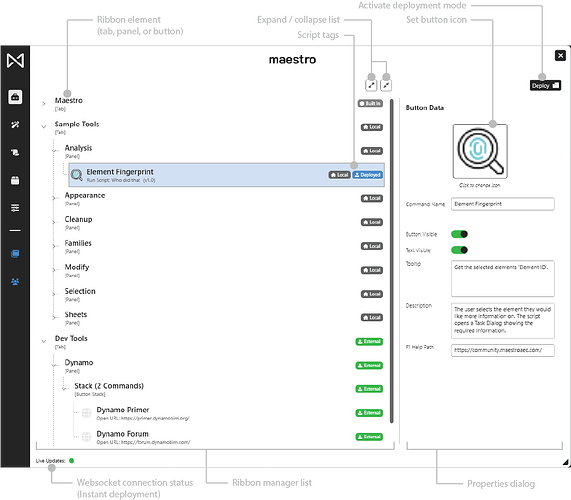Click the large button icon to change it

480,151
